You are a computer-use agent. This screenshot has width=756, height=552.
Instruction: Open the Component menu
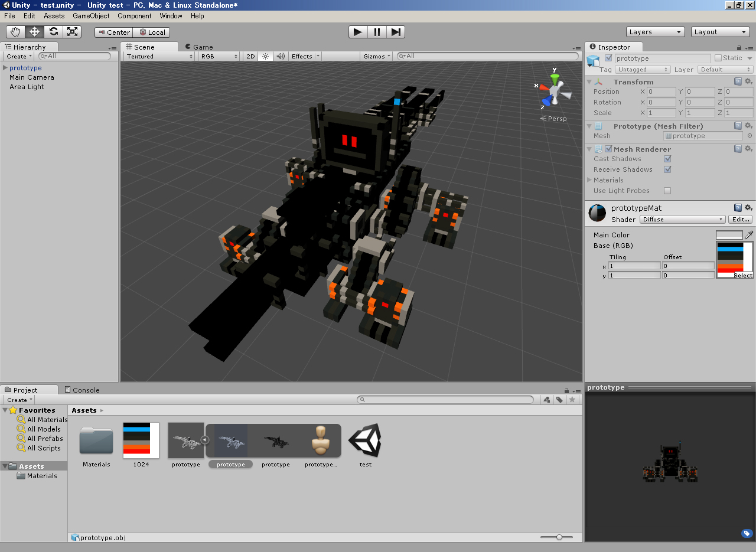(x=135, y=16)
